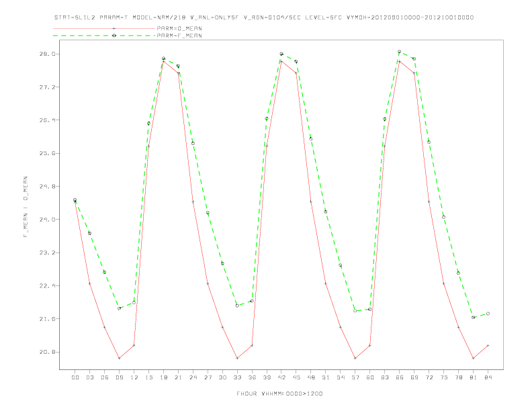Click the 57 forecast hour tick label
This screenshot has width=532, height=411.
(x=355, y=377)
